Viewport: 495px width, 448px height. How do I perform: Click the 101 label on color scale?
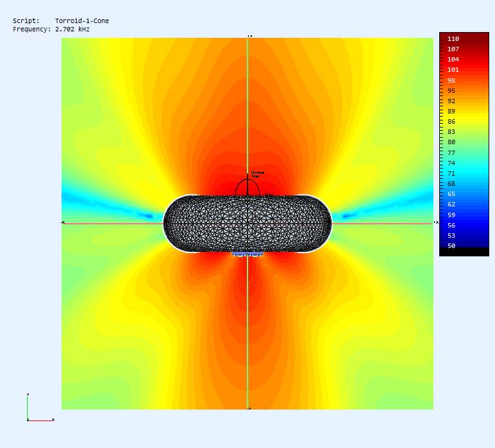pyautogui.click(x=453, y=70)
